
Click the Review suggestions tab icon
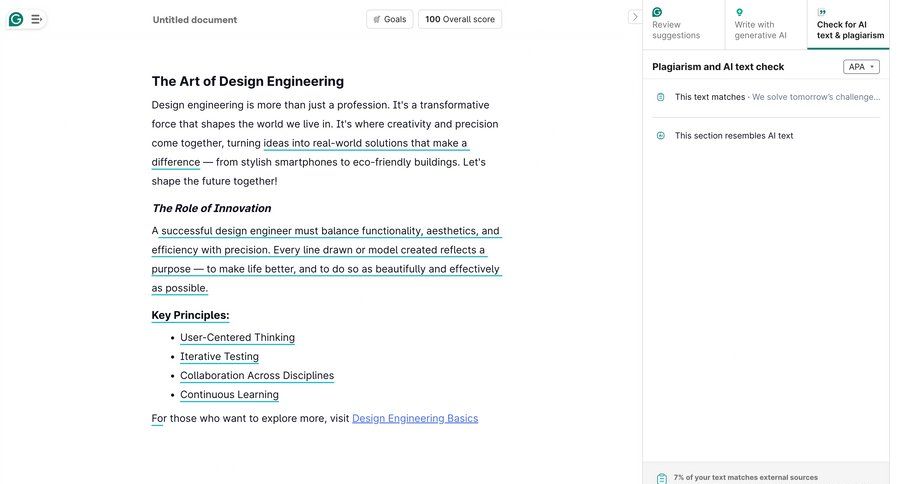(x=657, y=12)
